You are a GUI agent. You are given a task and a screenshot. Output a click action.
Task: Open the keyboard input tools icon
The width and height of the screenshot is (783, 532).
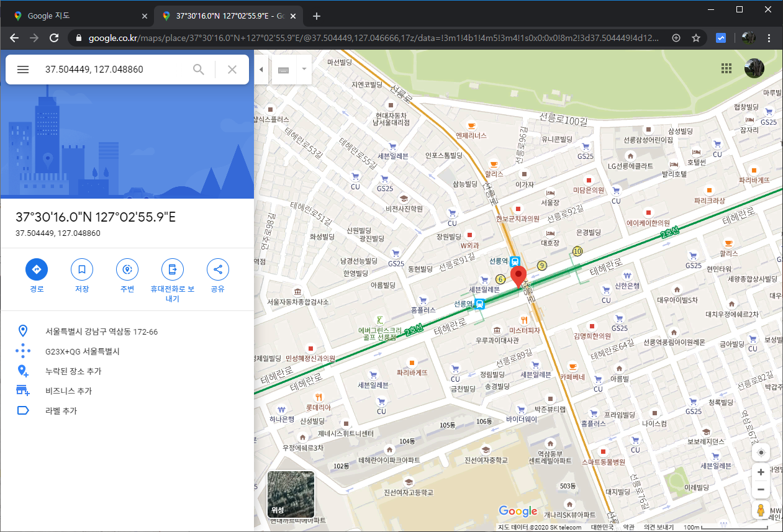click(x=284, y=70)
